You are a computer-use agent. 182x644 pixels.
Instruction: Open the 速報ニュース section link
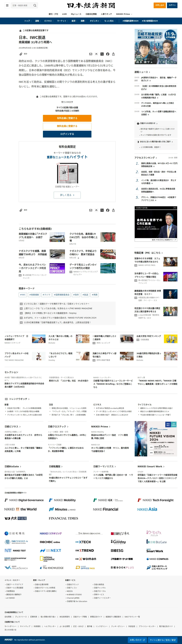[x=142, y=72]
